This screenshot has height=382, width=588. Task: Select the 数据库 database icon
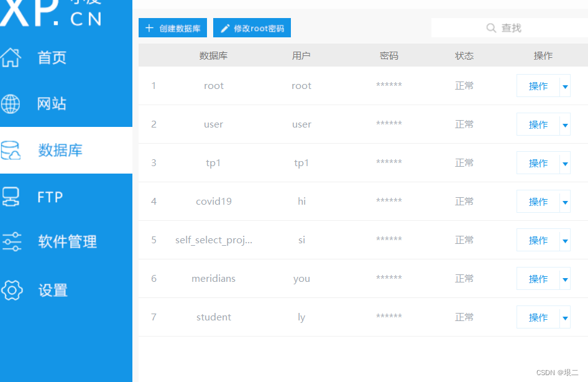(x=10, y=149)
